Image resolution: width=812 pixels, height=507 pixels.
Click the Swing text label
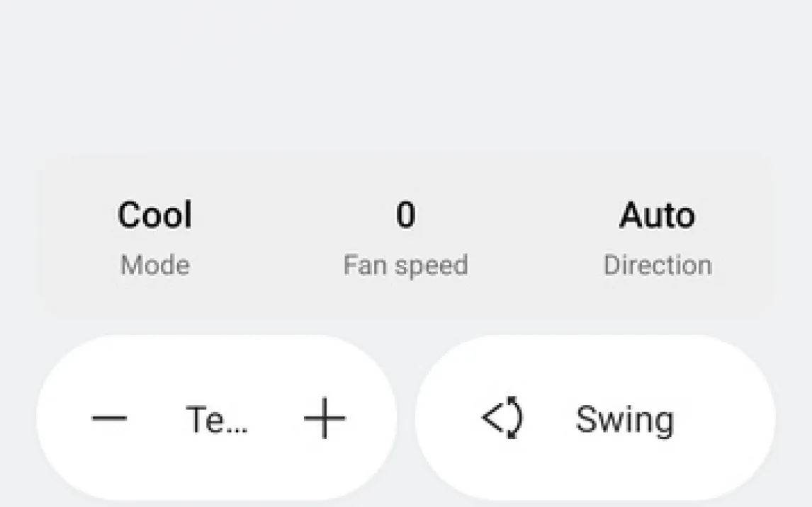(624, 419)
